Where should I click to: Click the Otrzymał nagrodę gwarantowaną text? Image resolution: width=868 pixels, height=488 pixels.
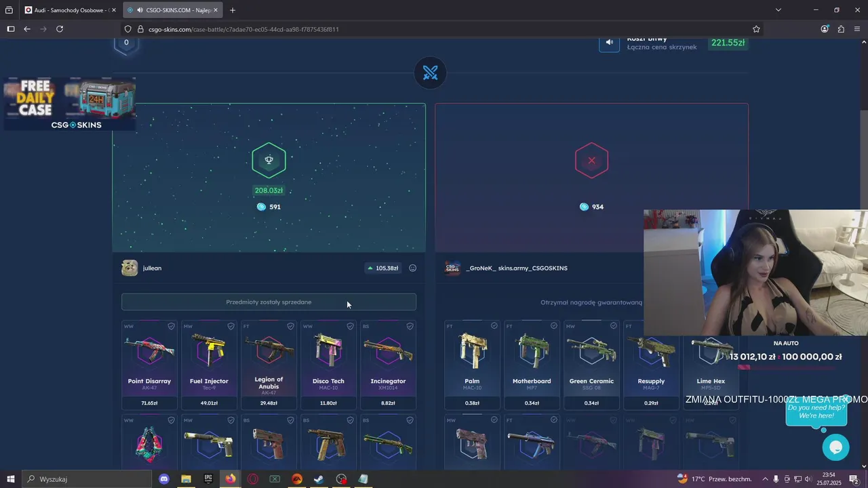click(591, 302)
